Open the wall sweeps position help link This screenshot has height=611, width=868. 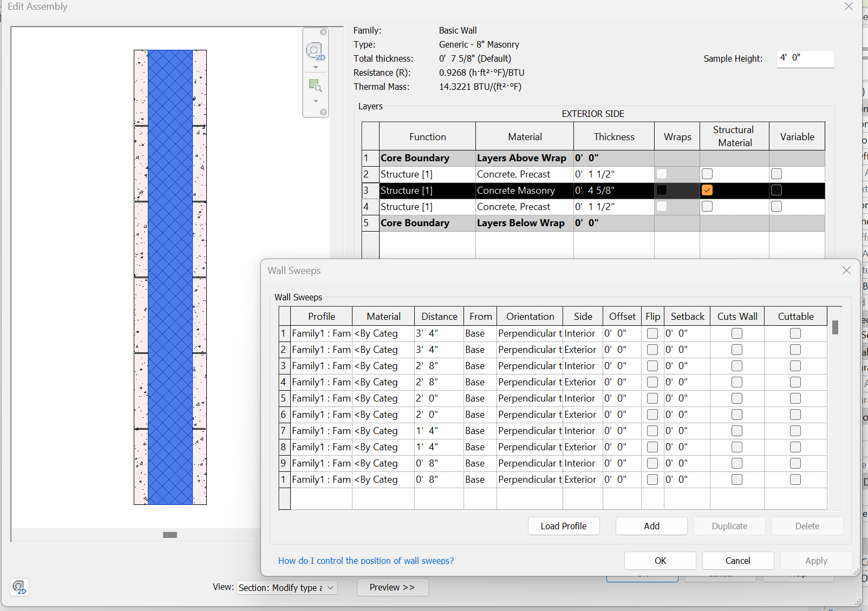coord(366,561)
